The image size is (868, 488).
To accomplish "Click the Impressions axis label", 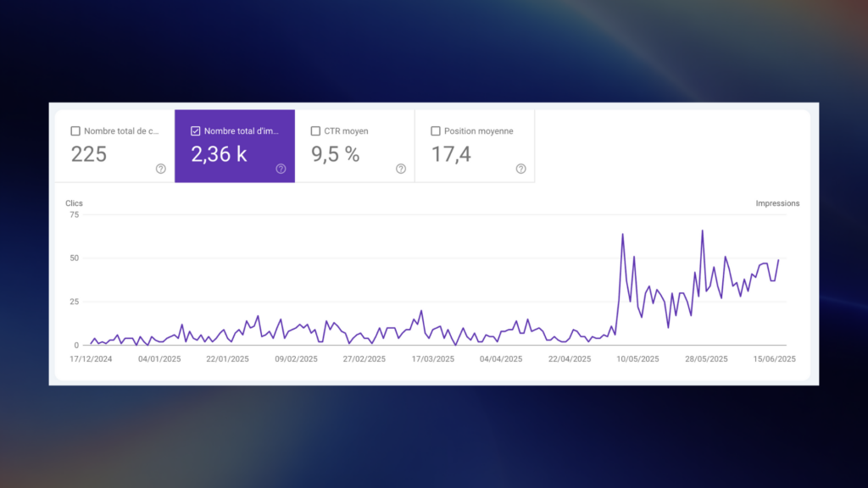I will pos(777,203).
